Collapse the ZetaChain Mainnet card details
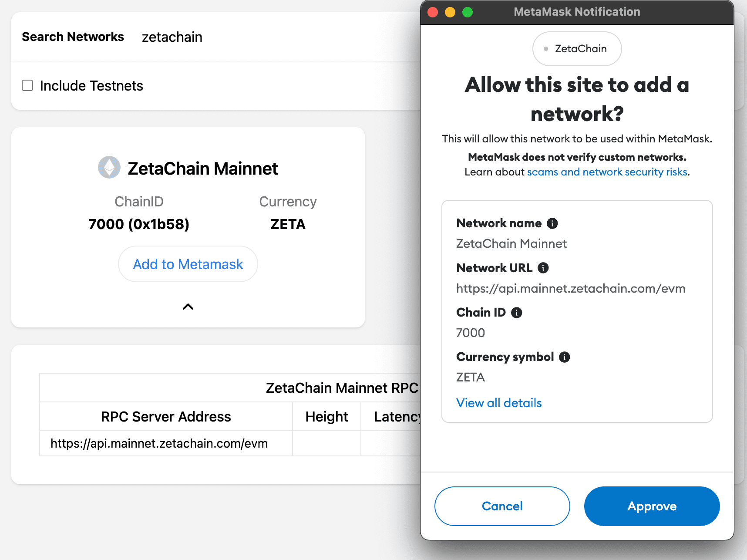Screen dimensions: 747x560 click(x=188, y=307)
